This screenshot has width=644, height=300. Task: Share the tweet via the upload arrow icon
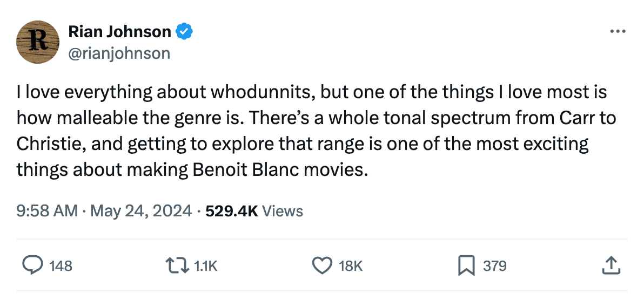(609, 265)
